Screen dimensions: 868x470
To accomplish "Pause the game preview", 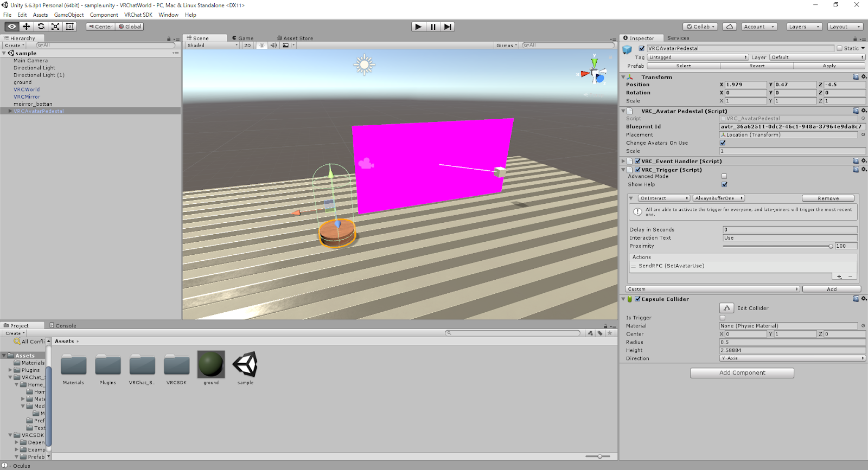I will click(433, 27).
